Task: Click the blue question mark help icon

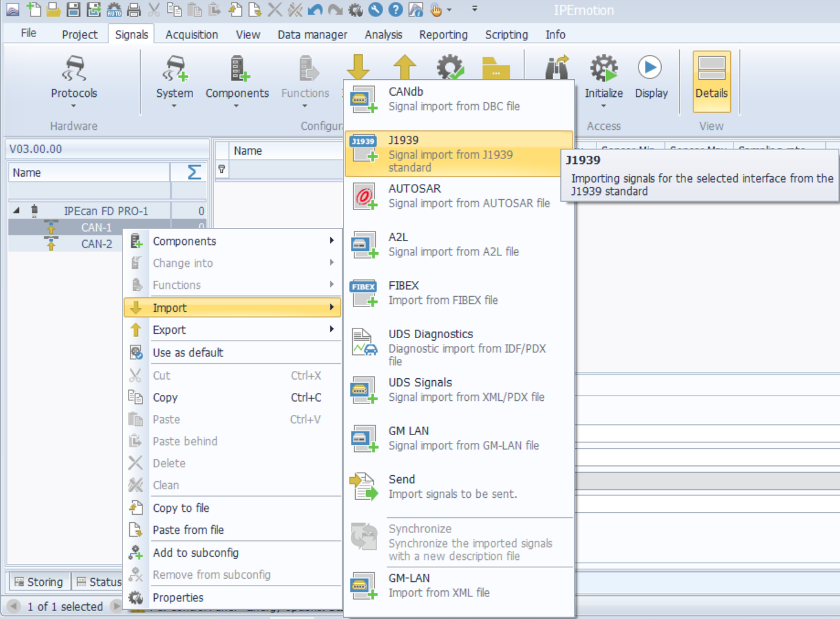Action: tap(395, 10)
